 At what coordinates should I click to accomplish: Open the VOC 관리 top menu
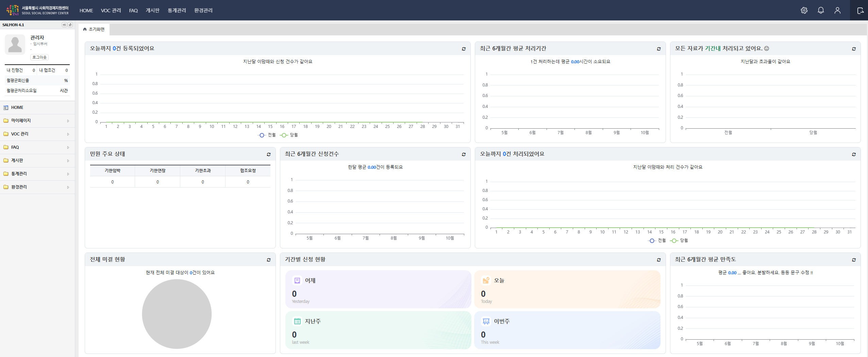coord(111,11)
